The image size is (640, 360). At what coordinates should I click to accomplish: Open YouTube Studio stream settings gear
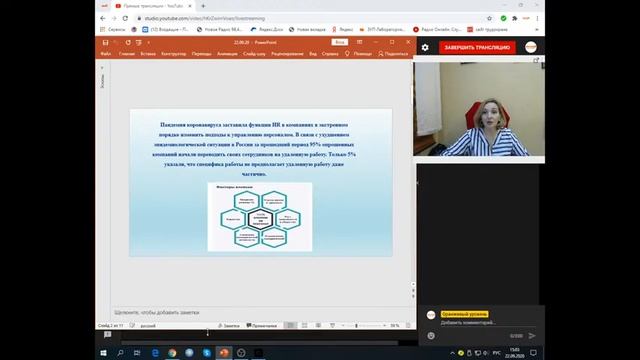(x=425, y=47)
